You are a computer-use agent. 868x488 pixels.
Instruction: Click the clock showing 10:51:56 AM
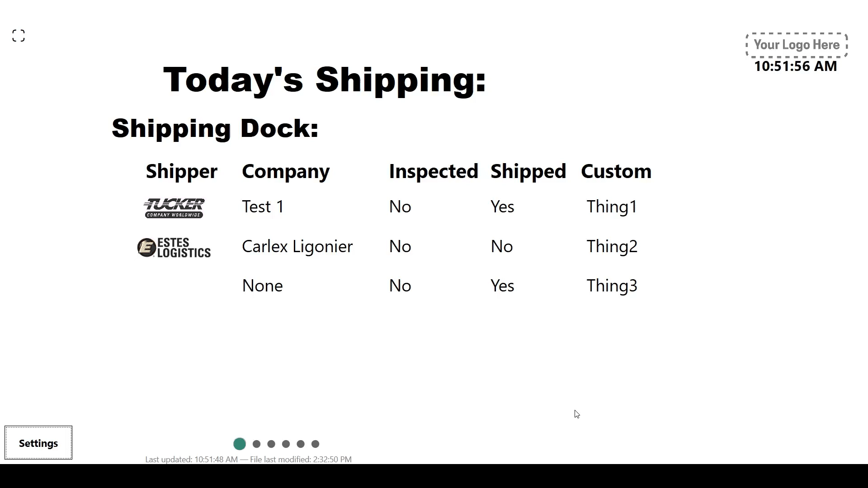point(795,66)
